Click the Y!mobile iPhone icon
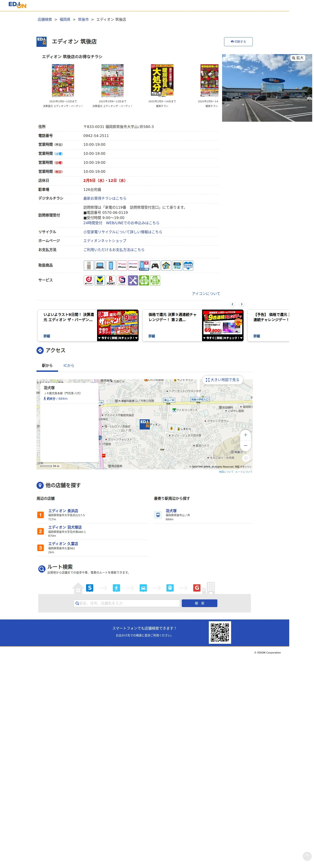The width and height of the screenshot is (314, 868). point(122,265)
